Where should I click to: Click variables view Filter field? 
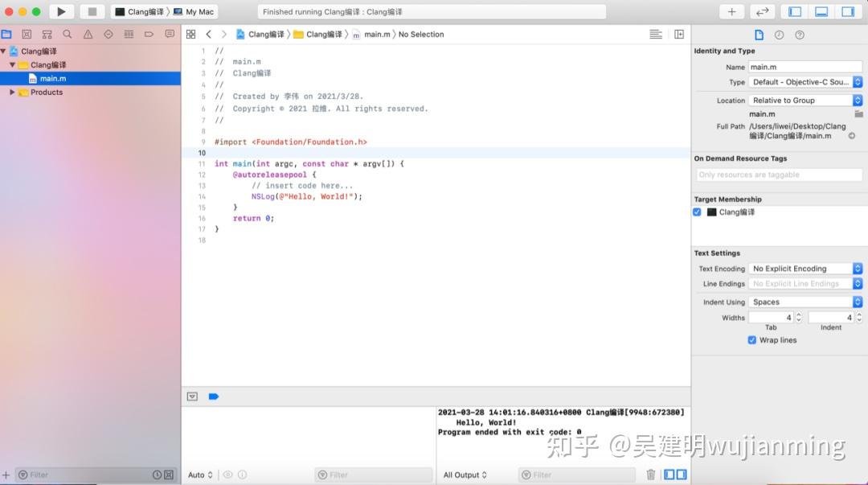374,475
